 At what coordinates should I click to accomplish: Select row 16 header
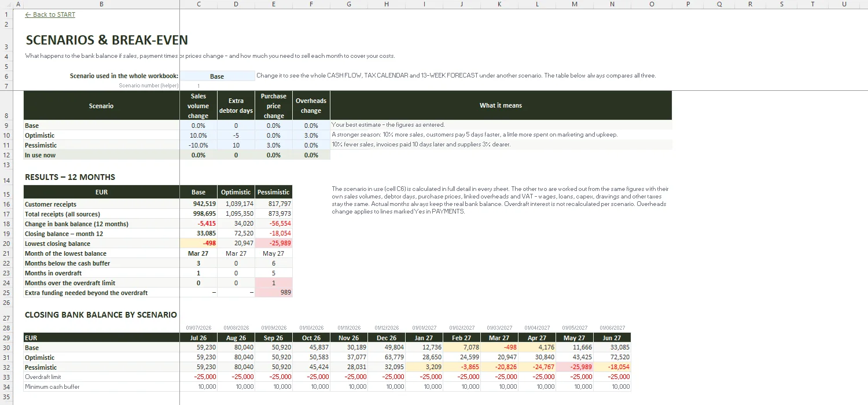(x=6, y=204)
